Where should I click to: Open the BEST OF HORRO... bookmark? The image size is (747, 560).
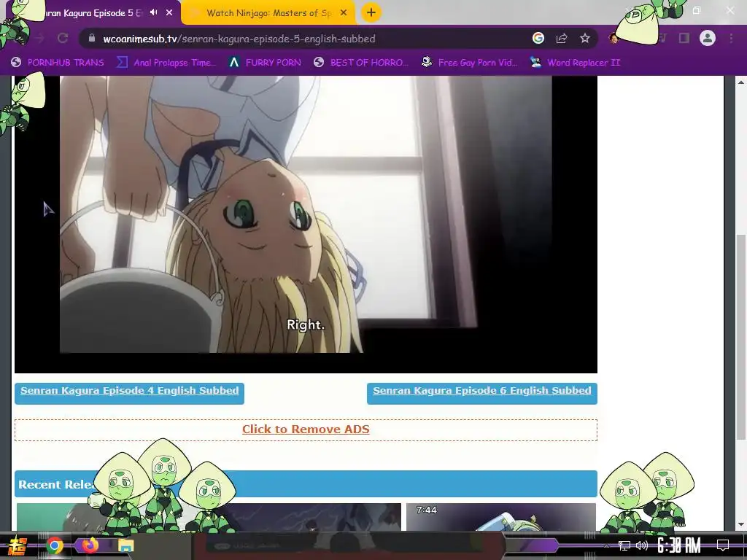(361, 63)
